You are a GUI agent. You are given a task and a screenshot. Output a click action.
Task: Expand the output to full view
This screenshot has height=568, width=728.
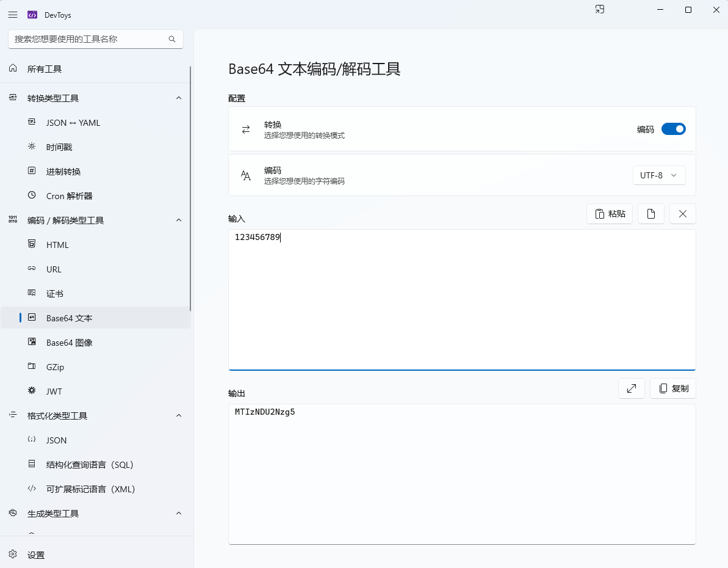coord(632,388)
